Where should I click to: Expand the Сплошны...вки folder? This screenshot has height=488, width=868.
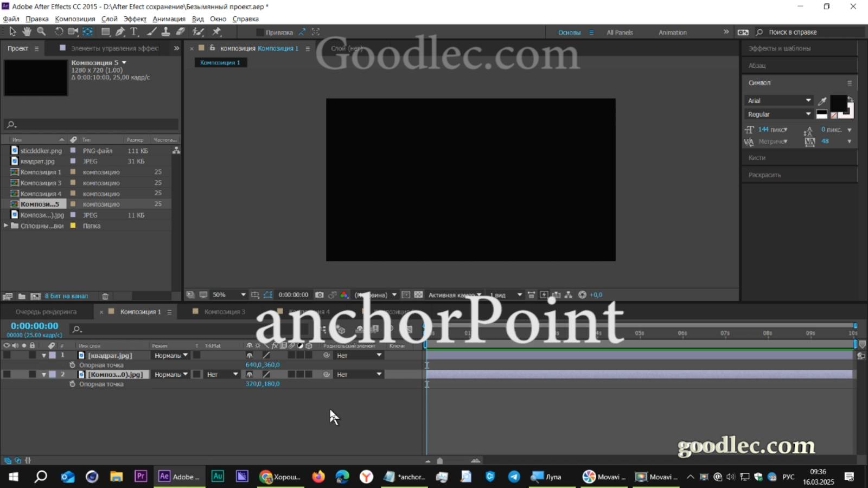5,226
